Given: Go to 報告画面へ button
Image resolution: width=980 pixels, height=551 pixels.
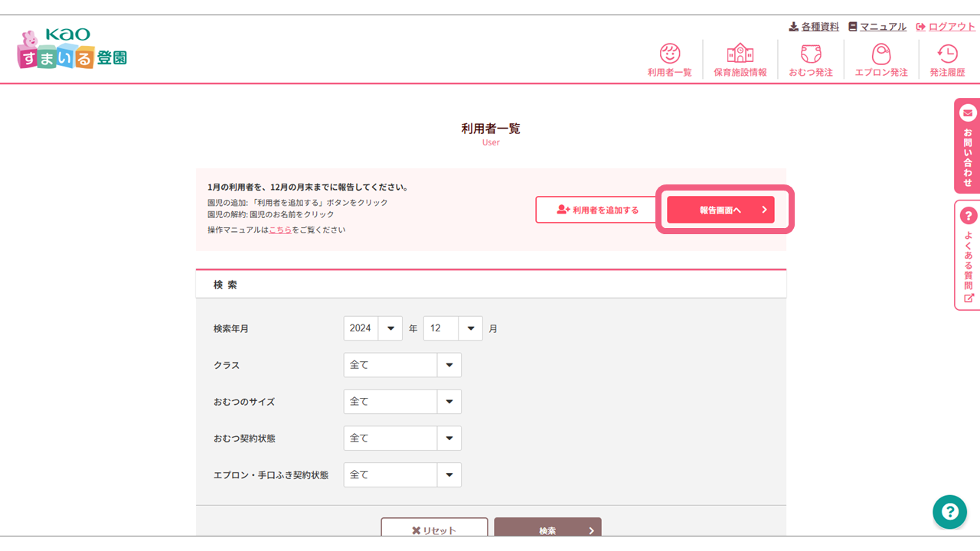Looking at the screenshot, I should pos(720,210).
